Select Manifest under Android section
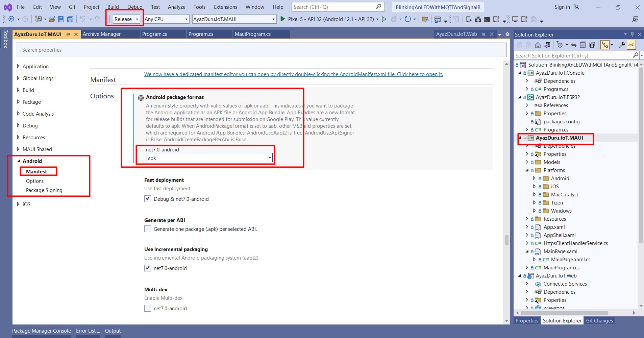The image size is (644, 338). [36, 171]
